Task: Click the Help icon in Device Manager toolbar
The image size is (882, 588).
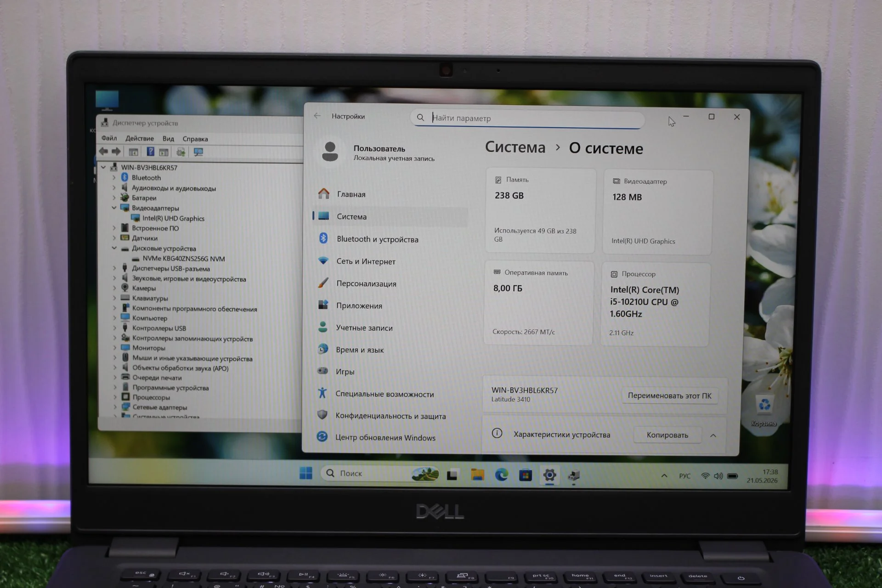Action: pos(150,152)
